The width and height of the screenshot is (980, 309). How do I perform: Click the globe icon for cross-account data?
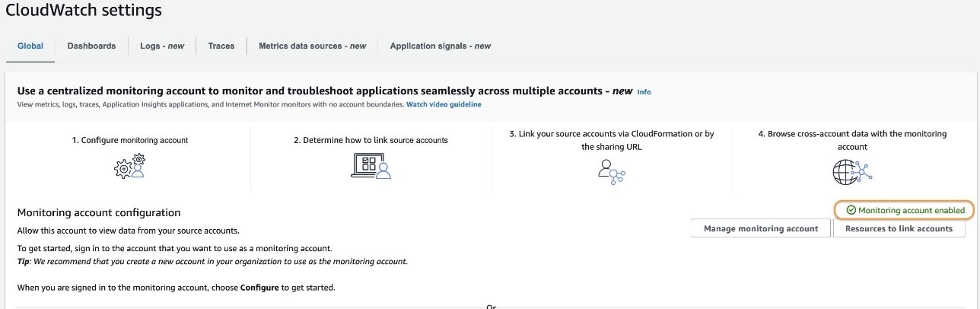click(852, 172)
